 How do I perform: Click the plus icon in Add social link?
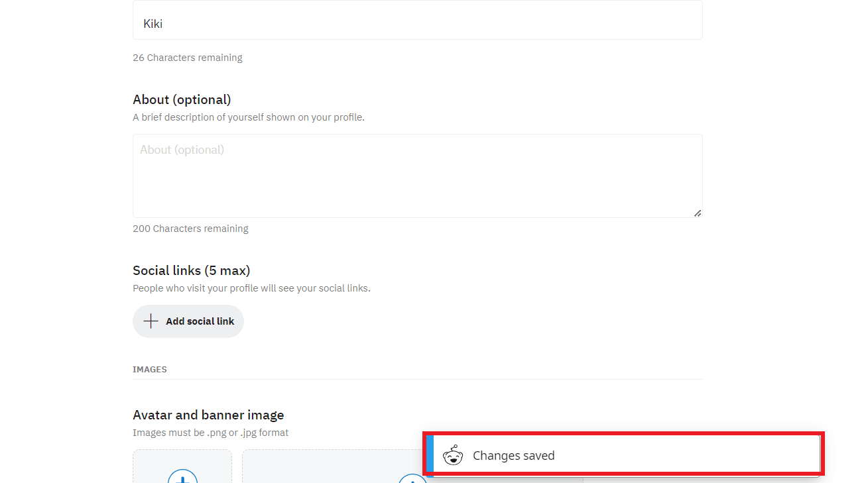click(151, 321)
